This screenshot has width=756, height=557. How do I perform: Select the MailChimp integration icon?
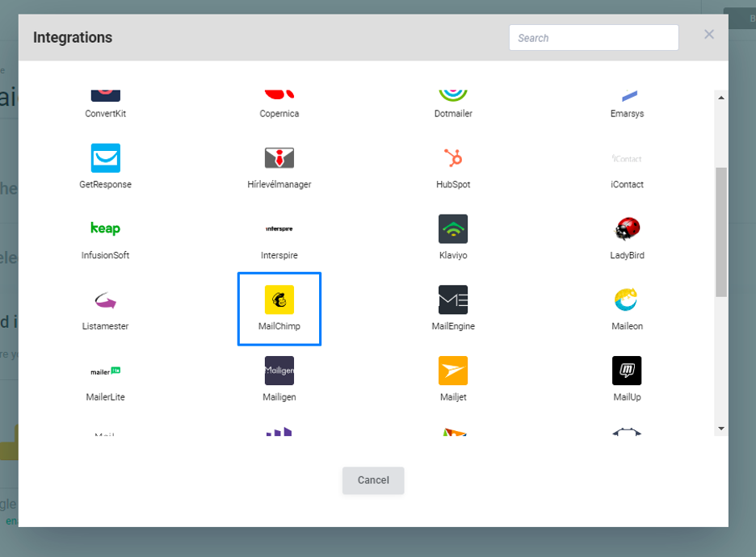pyautogui.click(x=279, y=299)
